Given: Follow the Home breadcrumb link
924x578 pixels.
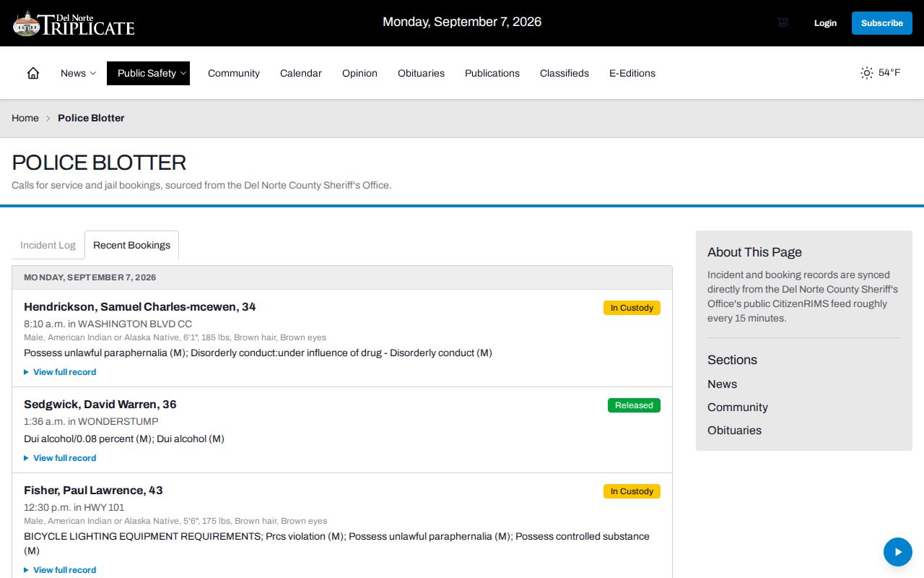Looking at the screenshot, I should pos(25,118).
